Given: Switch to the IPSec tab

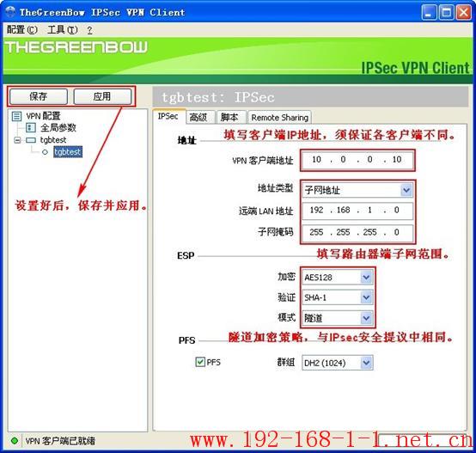Looking at the screenshot, I should (168, 116).
